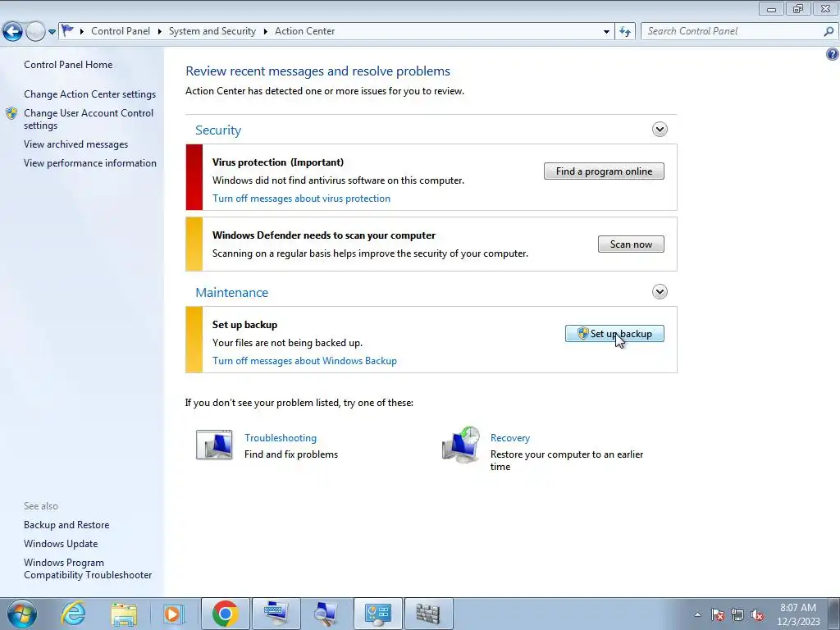The image size is (840, 630).
Task: Open Change Action Center settings
Action: point(90,94)
